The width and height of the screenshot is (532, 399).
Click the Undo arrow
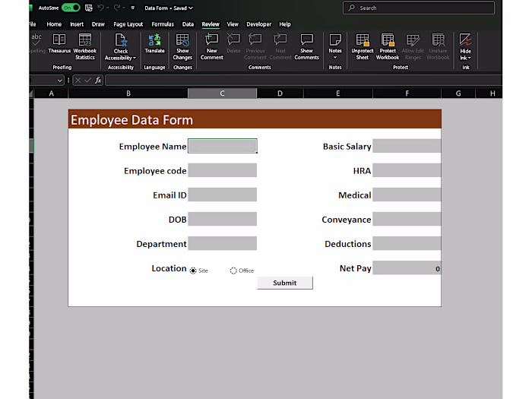click(100, 8)
